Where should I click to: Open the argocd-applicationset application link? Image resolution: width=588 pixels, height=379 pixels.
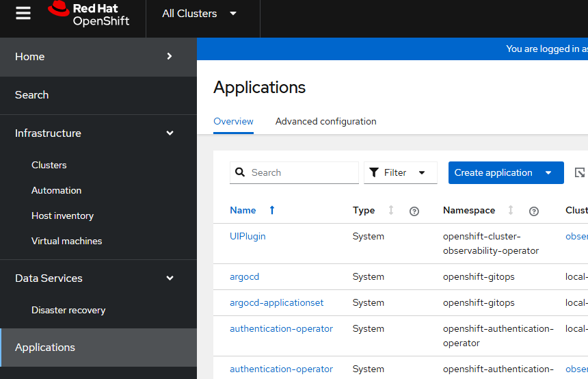pos(276,303)
